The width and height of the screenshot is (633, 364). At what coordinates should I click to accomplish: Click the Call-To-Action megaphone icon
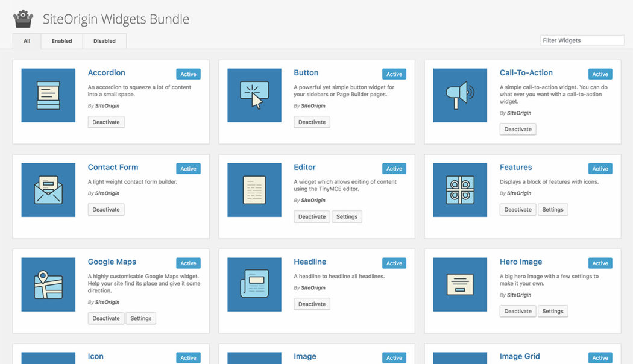point(460,95)
